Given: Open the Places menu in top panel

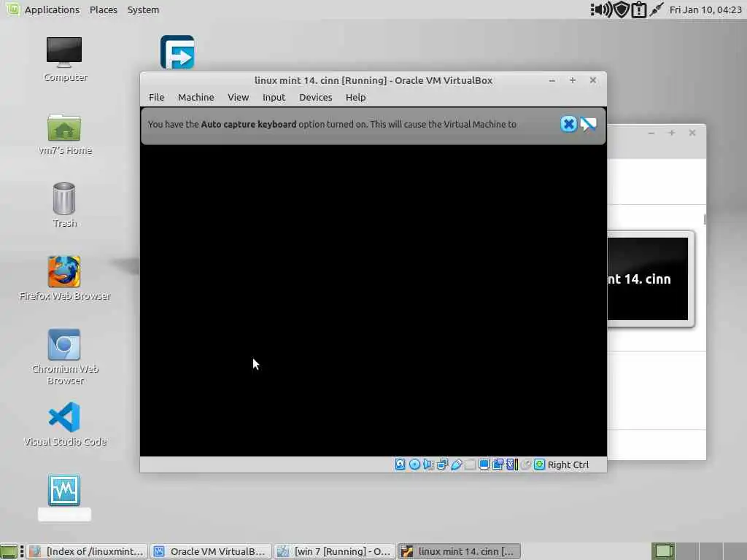Looking at the screenshot, I should click(x=103, y=9).
